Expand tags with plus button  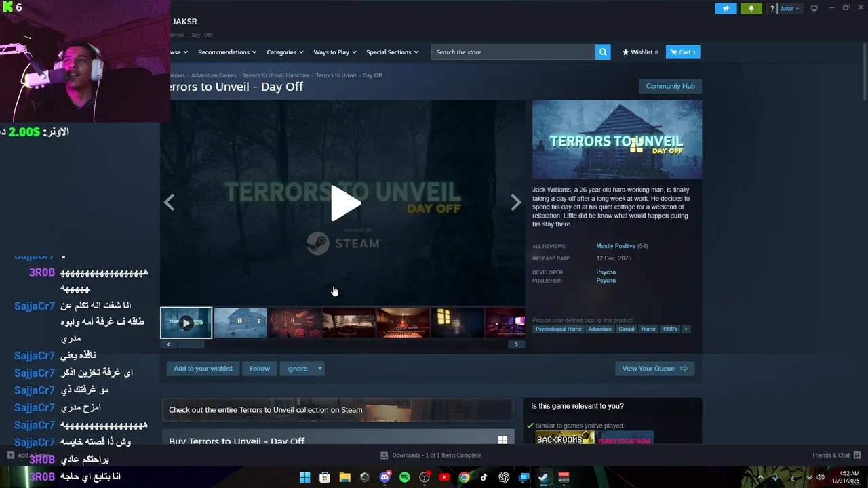(x=686, y=329)
